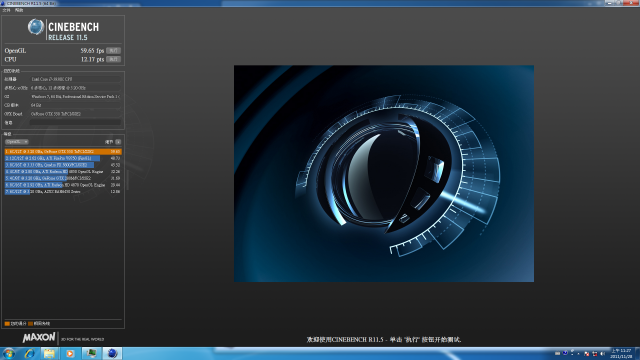The width and height of the screenshot is (640, 360).
Task: Open Windows Media Player from taskbar
Action: click(70, 353)
